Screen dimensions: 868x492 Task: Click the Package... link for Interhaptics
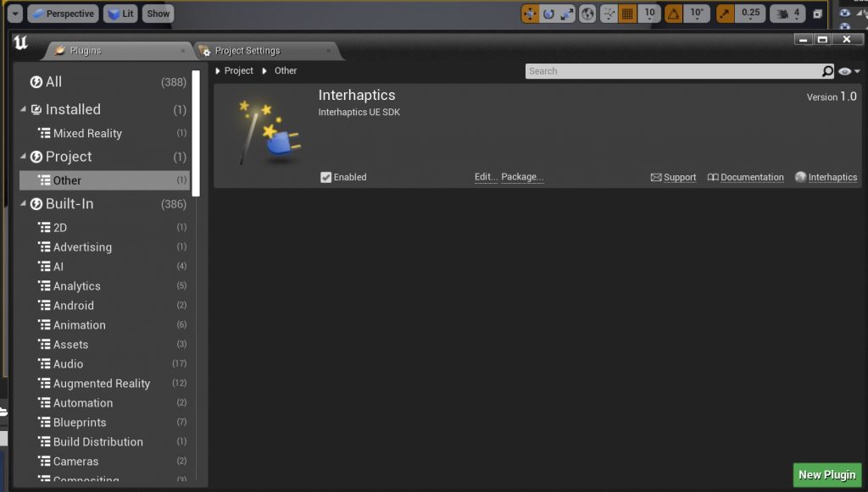coord(522,177)
